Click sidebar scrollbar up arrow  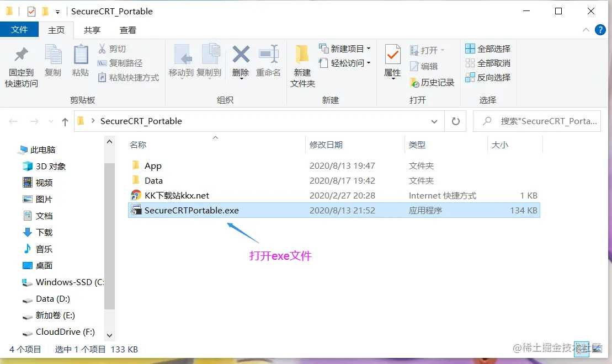[x=110, y=142]
